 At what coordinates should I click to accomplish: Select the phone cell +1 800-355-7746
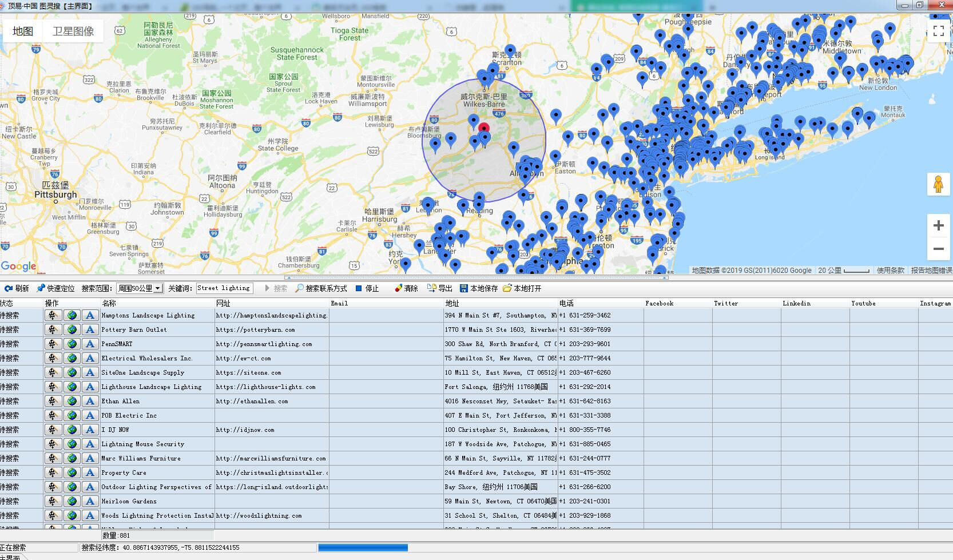[601, 430]
